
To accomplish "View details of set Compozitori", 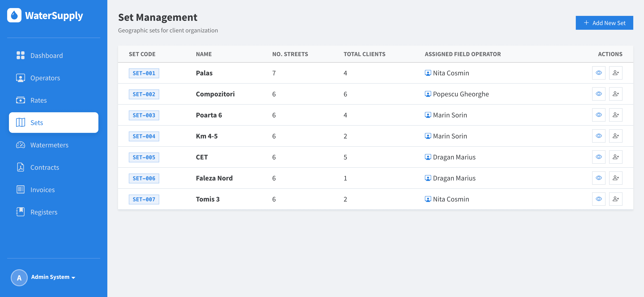I will click(x=599, y=94).
